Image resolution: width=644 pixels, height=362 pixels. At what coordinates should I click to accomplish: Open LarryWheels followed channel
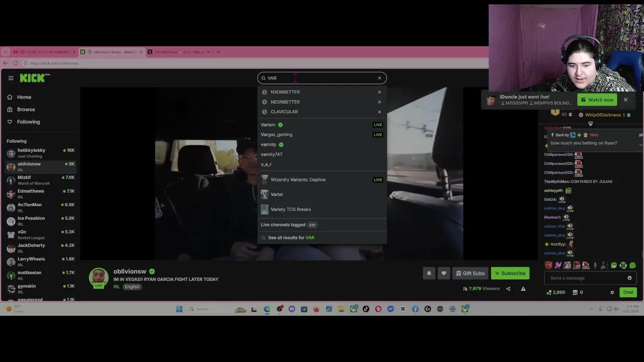click(40, 261)
